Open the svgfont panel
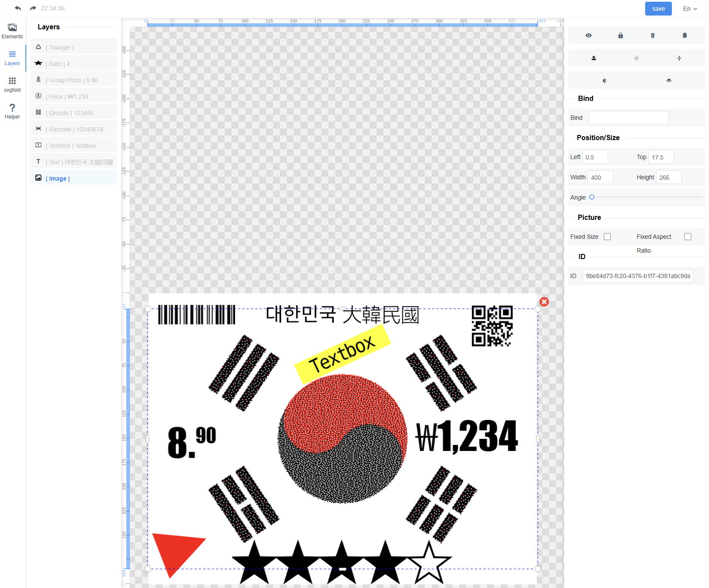Screen dimensions: 709x588 click(x=13, y=84)
